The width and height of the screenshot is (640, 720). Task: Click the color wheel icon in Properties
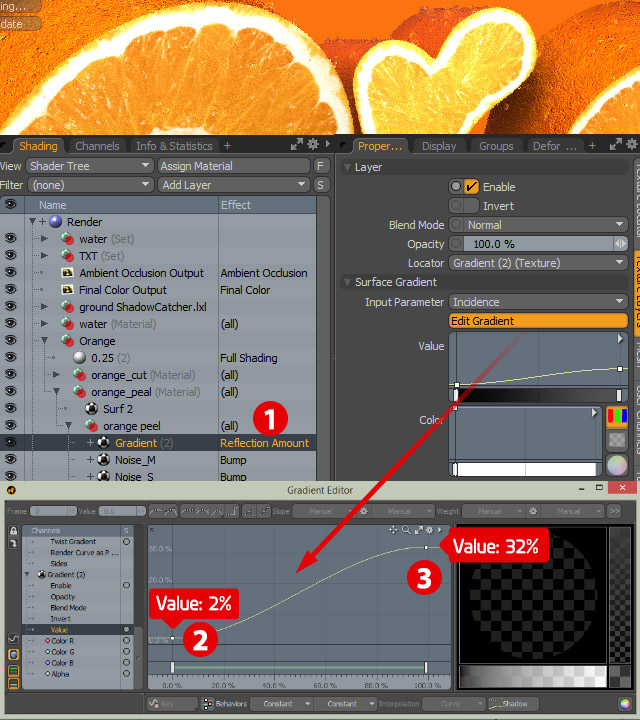coord(617,465)
